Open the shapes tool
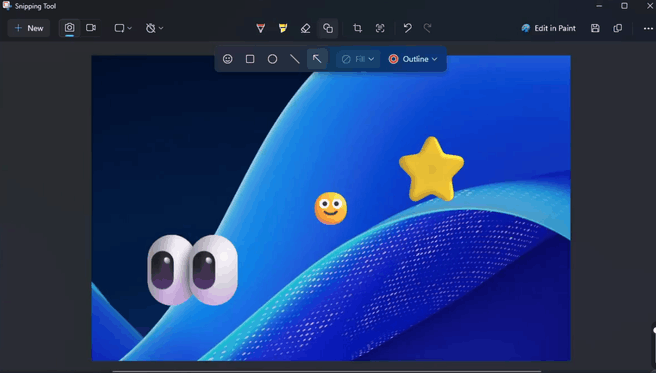 [328, 28]
